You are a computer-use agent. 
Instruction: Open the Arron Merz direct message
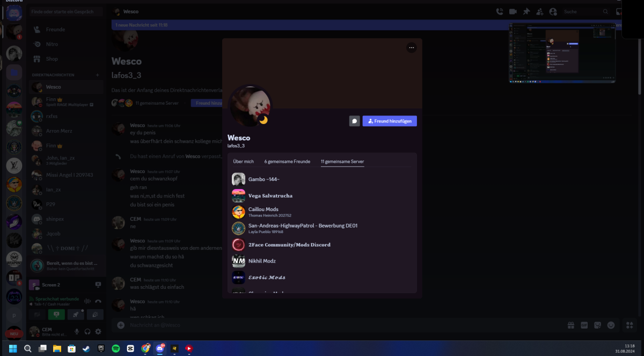(x=67, y=131)
